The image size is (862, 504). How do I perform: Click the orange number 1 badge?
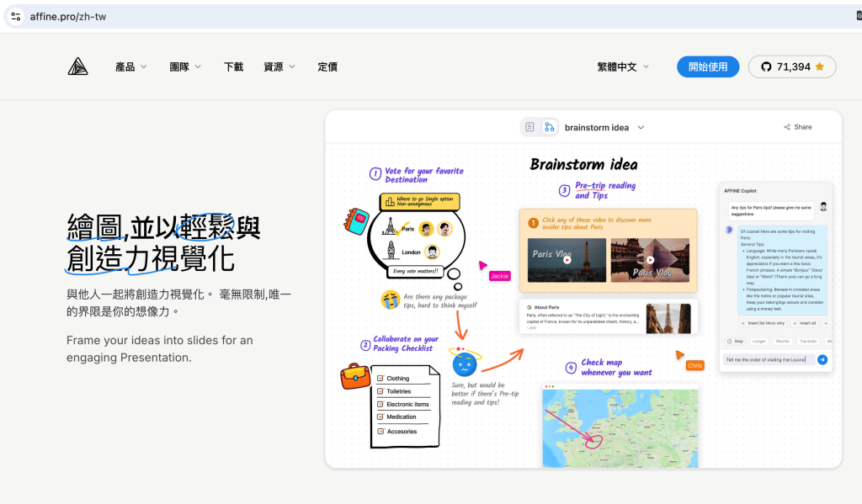point(533,223)
